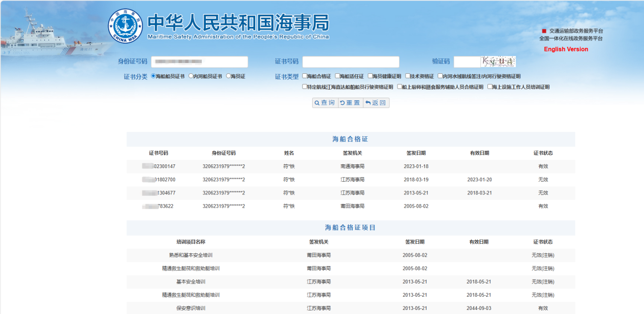Check the 技术资格证 checkbox

[408, 76]
